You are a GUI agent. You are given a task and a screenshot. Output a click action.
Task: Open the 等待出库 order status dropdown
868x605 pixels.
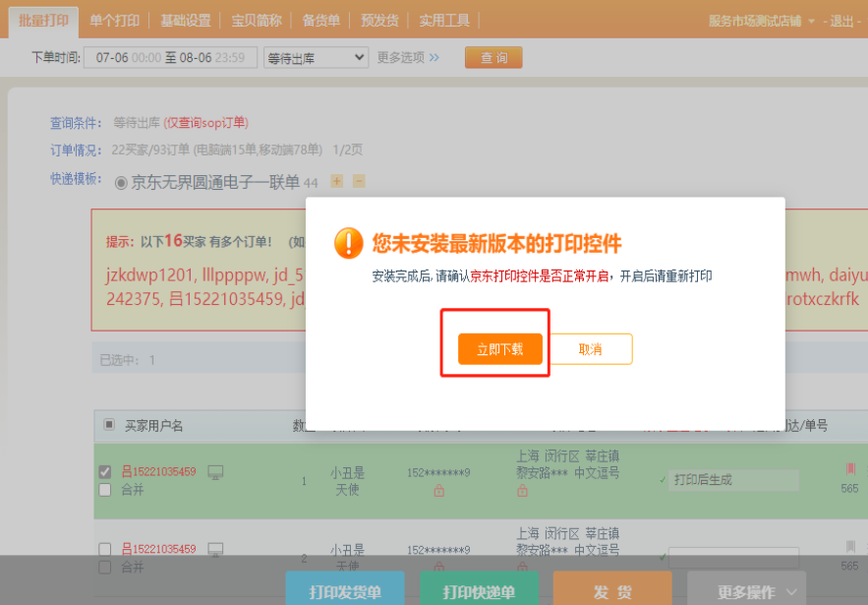coord(317,58)
